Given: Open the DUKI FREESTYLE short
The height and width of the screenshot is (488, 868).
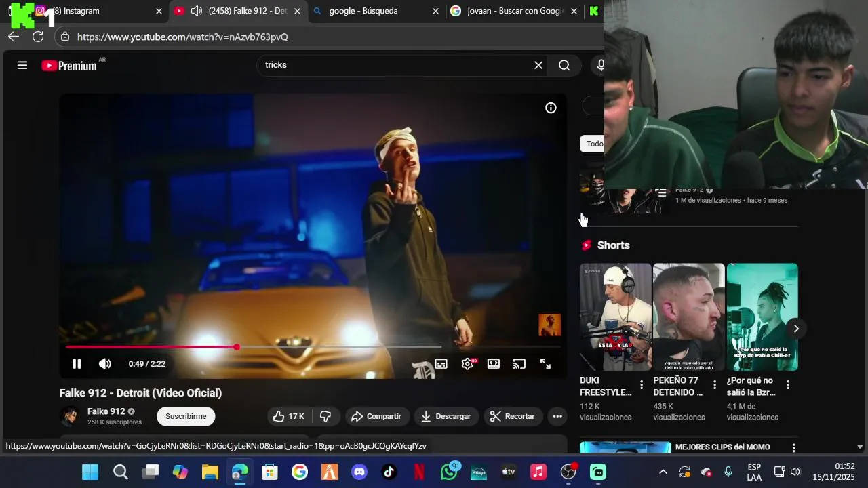Looking at the screenshot, I should point(615,317).
